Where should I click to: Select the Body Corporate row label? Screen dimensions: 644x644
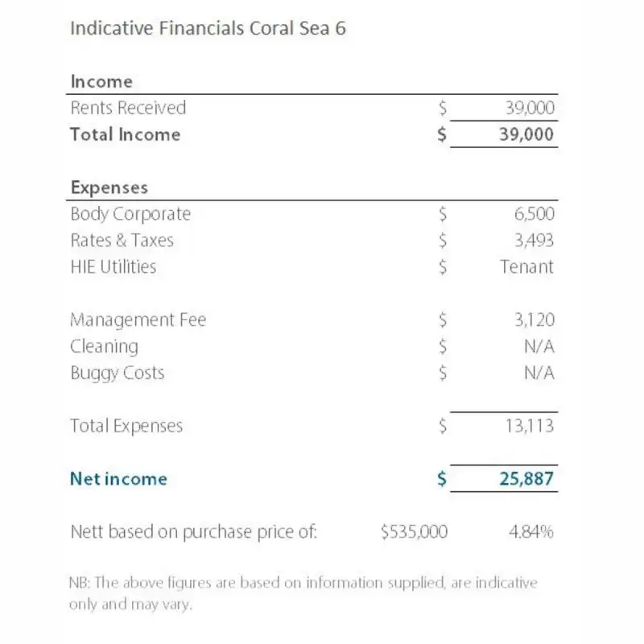pyautogui.click(x=130, y=214)
